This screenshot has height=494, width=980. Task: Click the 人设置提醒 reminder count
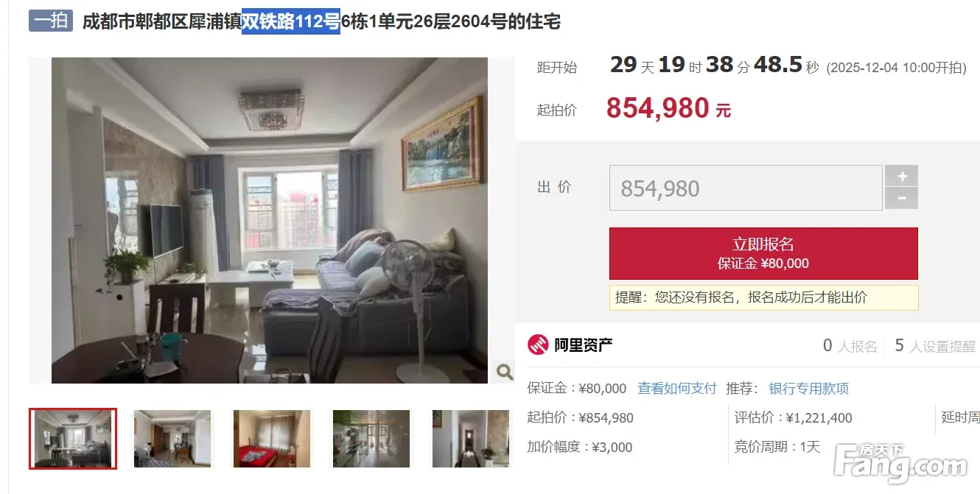pos(934,345)
